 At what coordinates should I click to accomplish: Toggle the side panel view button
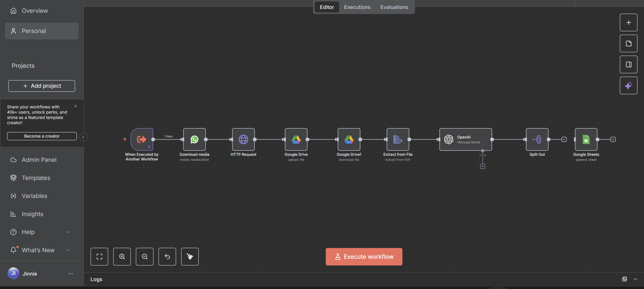point(628,64)
